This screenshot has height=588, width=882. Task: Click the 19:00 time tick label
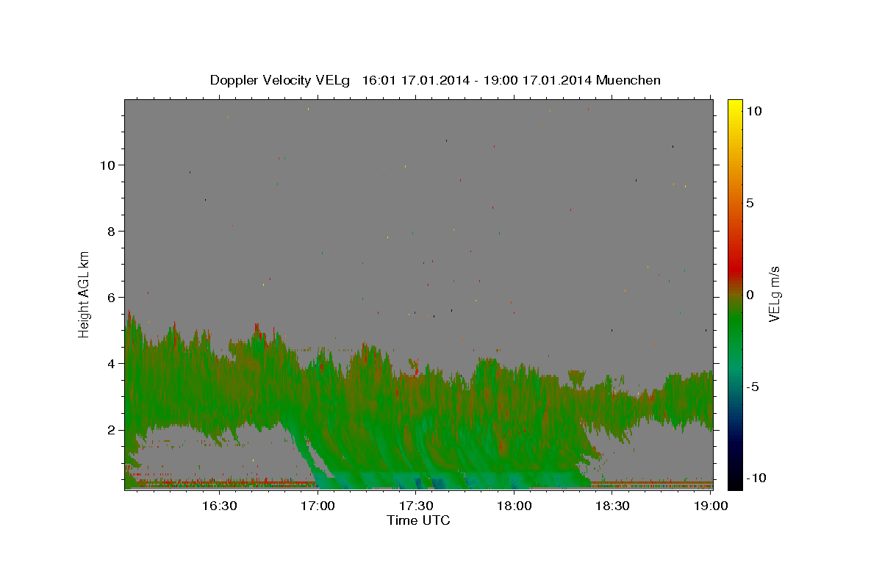(711, 506)
